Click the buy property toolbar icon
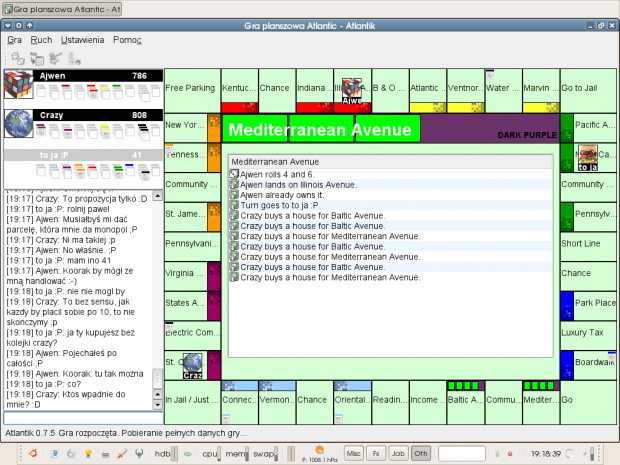The image size is (620, 465). click(x=37, y=59)
